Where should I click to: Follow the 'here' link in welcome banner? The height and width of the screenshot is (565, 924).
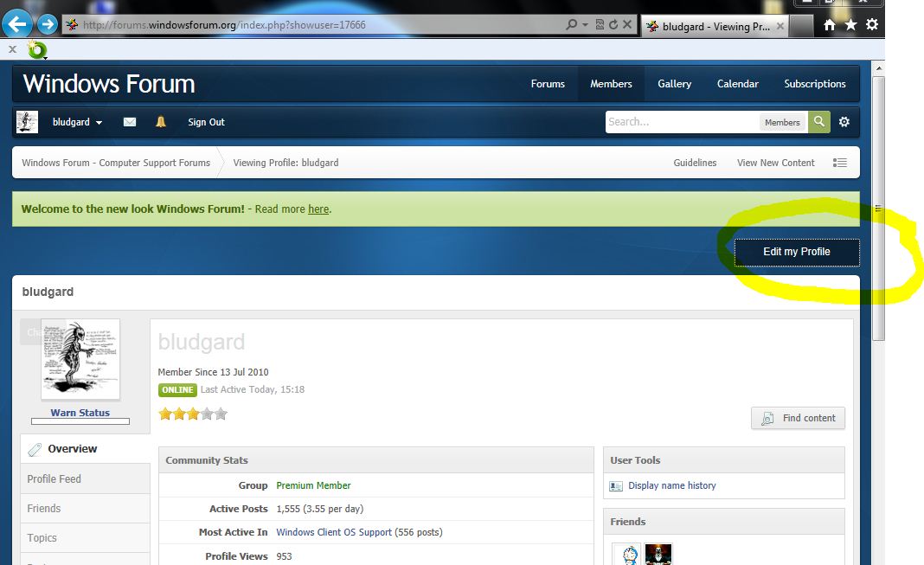[318, 209]
